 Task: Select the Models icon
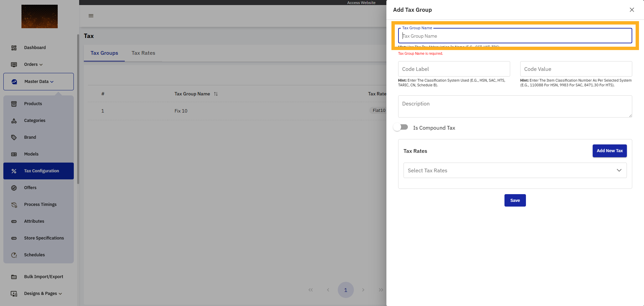pyautogui.click(x=14, y=154)
